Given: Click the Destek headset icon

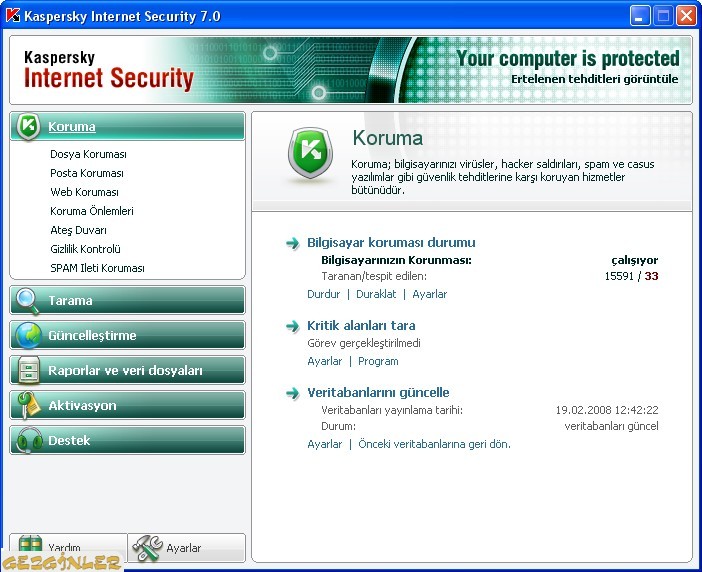Looking at the screenshot, I should coord(29,440).
